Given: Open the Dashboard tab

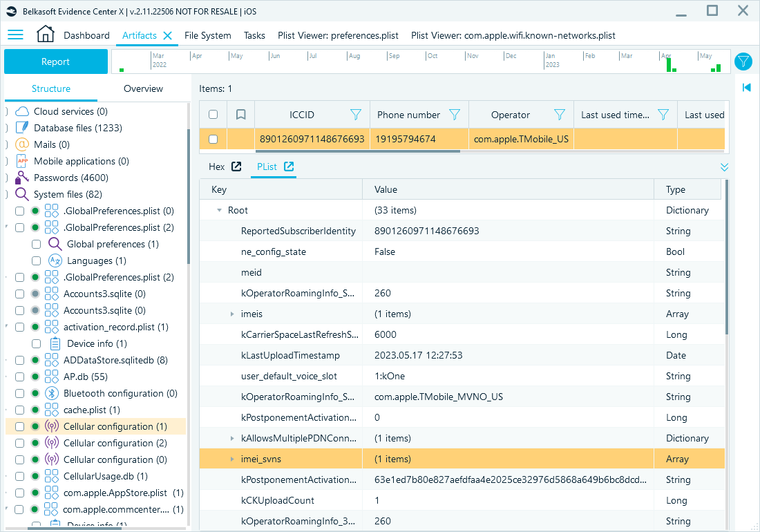Looking at the screenshot, I should (x=87, y=35).
